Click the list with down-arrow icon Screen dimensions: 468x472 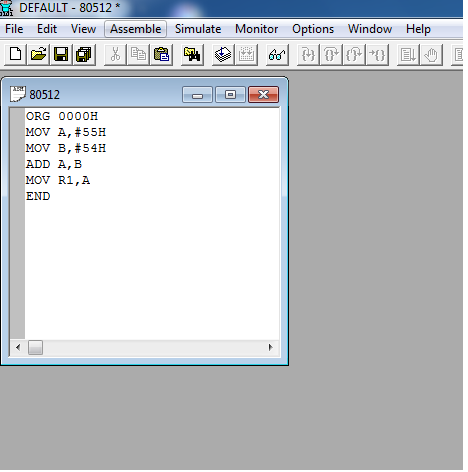click(x=408, y=54)
